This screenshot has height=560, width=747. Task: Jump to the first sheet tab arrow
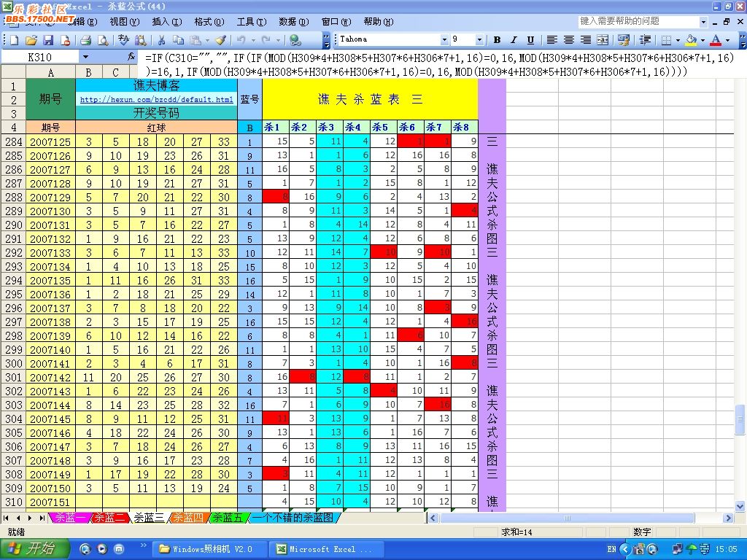coord(6,518)
